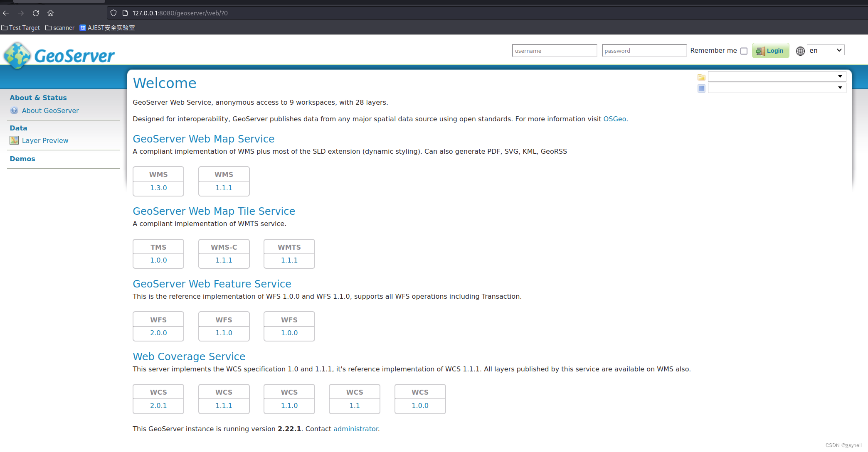This screenshot has height=452, width=868.
Task: Click the About GeoServer info icon
Action: [x=14, y=111]
